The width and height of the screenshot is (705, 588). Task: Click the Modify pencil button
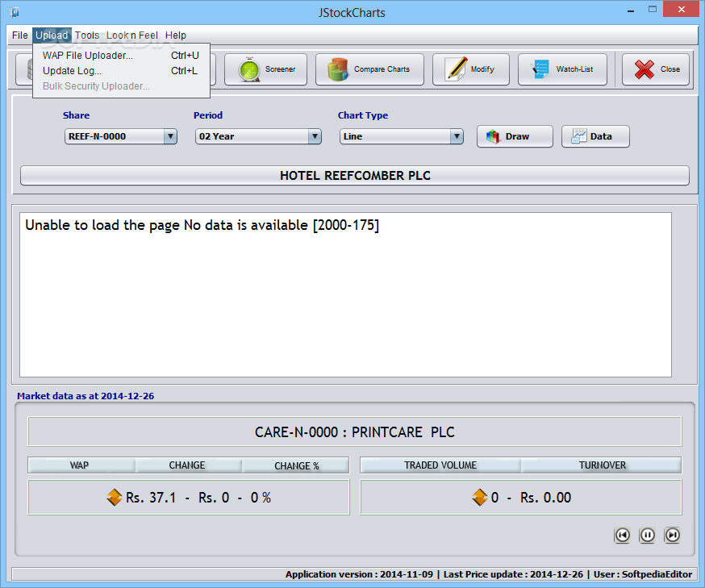[x=471, y=69]
